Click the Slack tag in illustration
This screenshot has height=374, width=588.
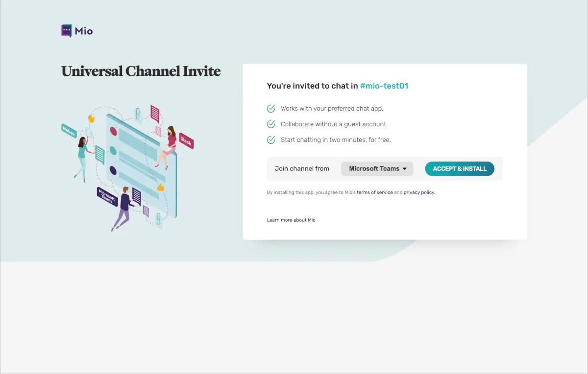(186, 140)
